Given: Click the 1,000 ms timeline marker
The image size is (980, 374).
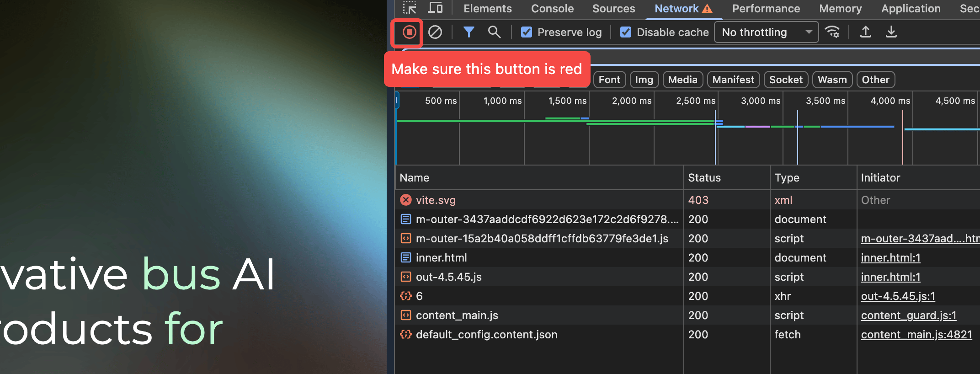Looking at the screenshot, I should [x=502, y=101].
